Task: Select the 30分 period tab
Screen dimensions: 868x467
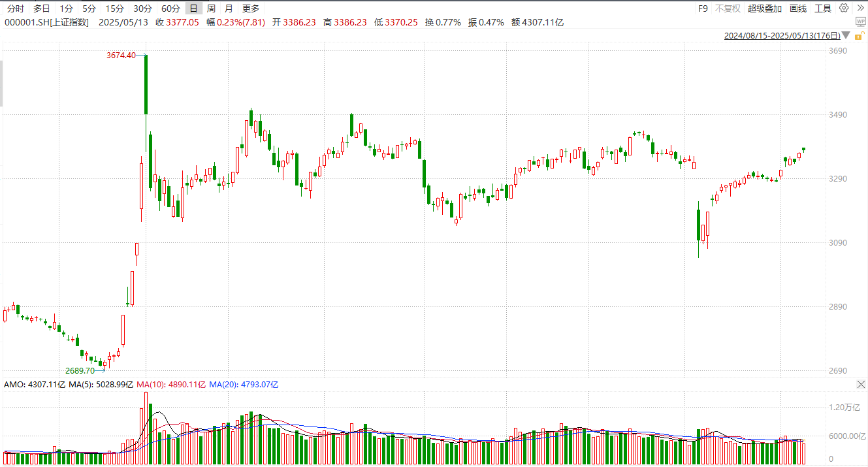Action: pos(142,8)
